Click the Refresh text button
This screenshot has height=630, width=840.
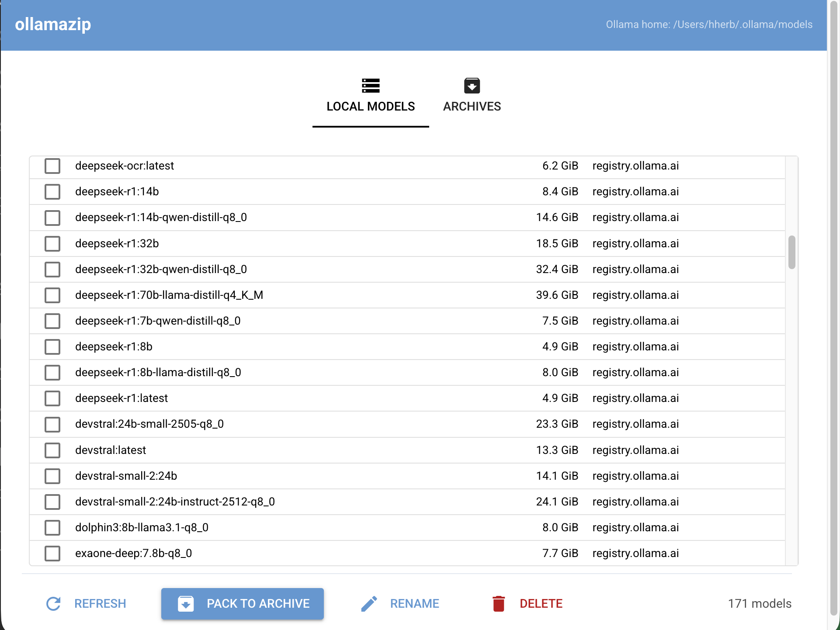coord(100,604)
